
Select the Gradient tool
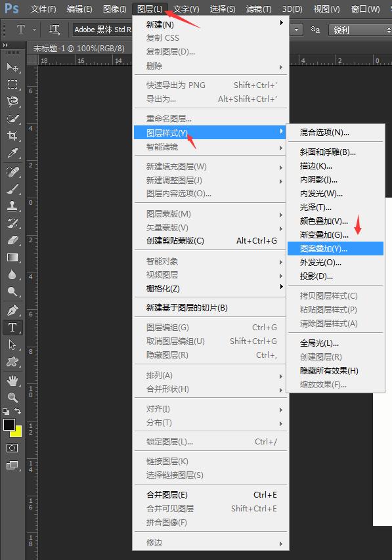click(x=13, y=257)
